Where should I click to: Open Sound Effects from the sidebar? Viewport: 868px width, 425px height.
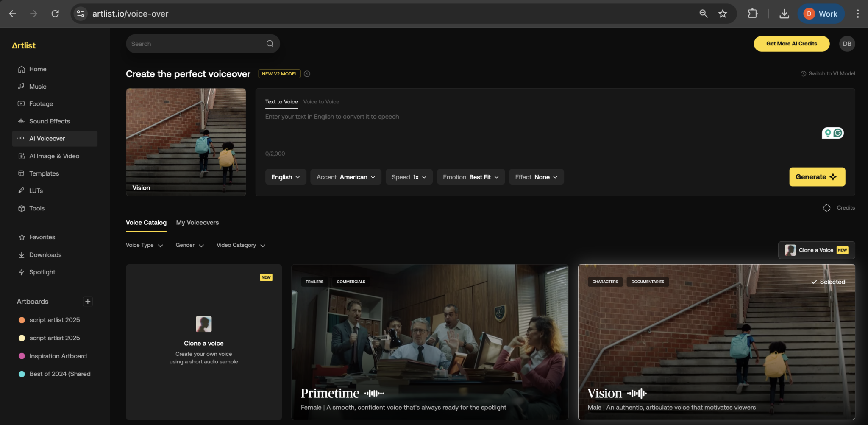pyautogui.click(x=49, y=121)
